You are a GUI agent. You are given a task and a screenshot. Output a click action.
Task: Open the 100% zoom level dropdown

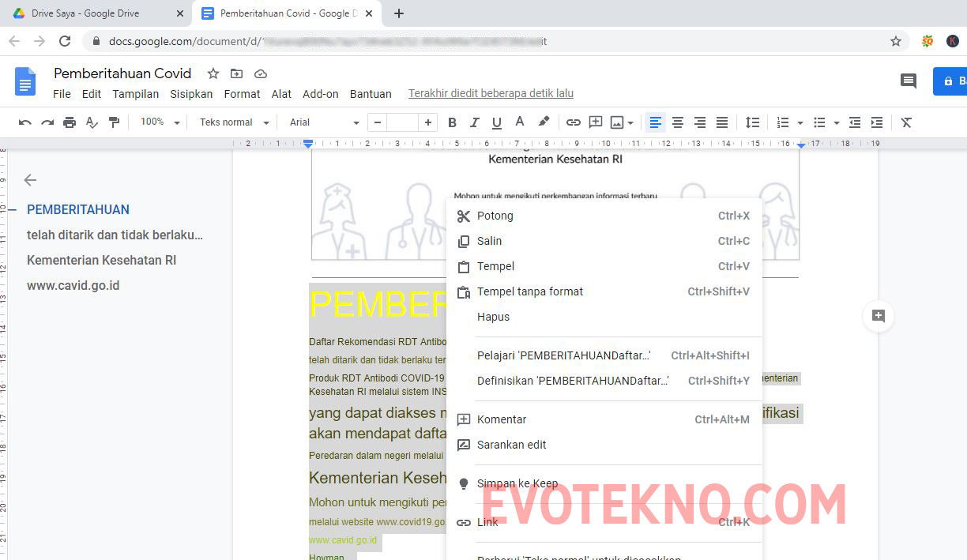160,122
